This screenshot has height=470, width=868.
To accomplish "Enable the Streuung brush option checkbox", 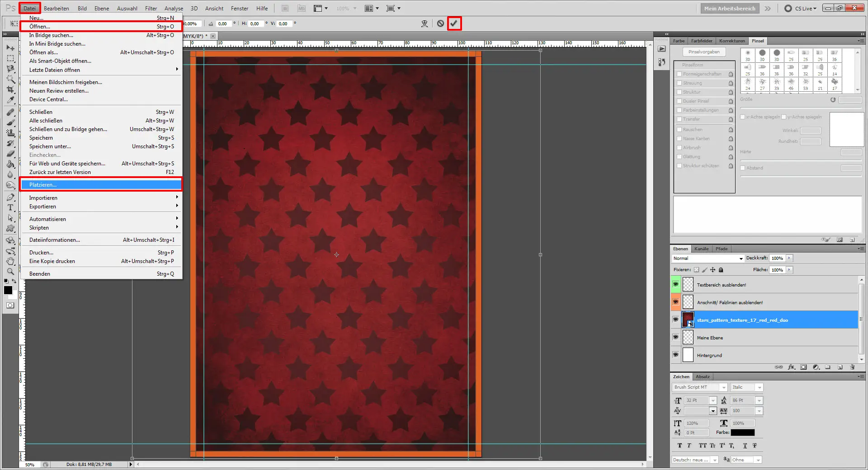I will 679,83.
